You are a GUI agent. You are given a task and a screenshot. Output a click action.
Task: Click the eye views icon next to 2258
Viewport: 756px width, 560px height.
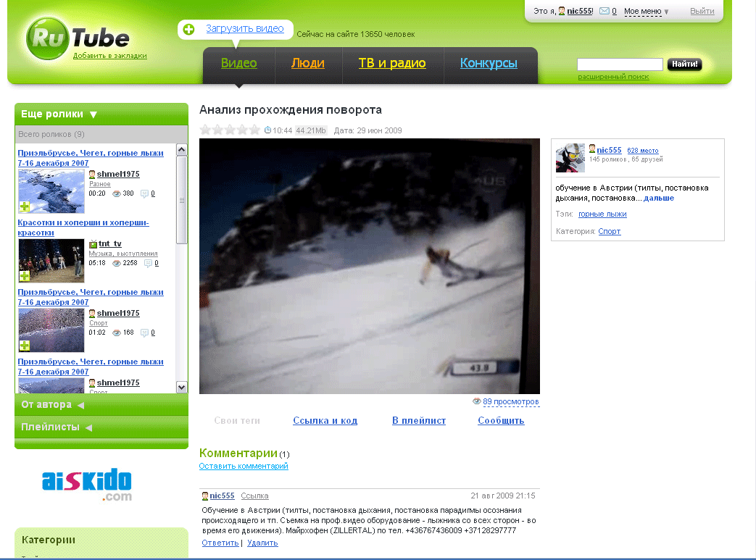[116, 263]
